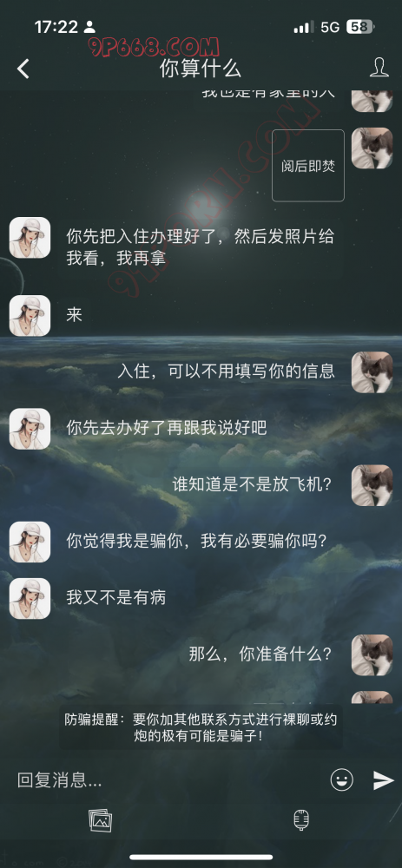Tap the 5G signal status indicator
The width and height of the screenshot is (402, 868).
pos(330,27)
